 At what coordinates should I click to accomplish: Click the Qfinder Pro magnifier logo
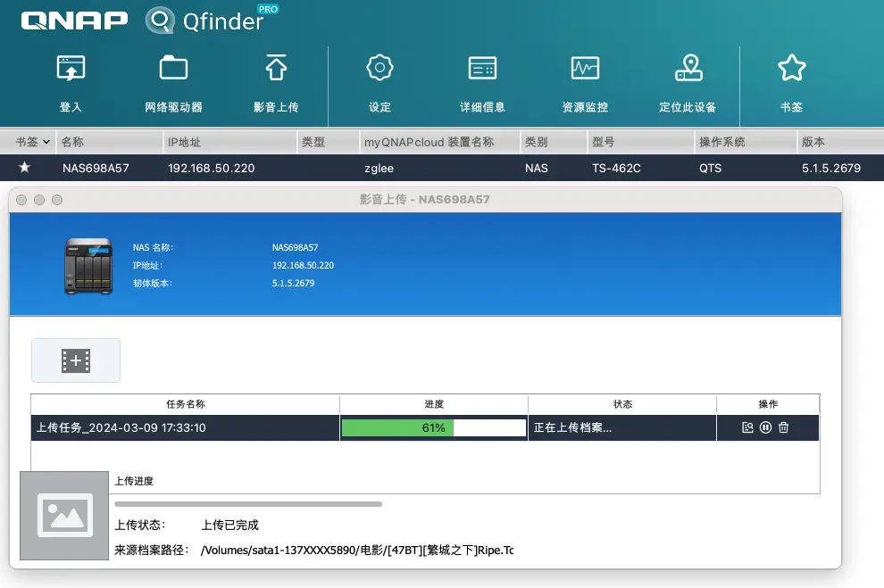tap(160, 21)
